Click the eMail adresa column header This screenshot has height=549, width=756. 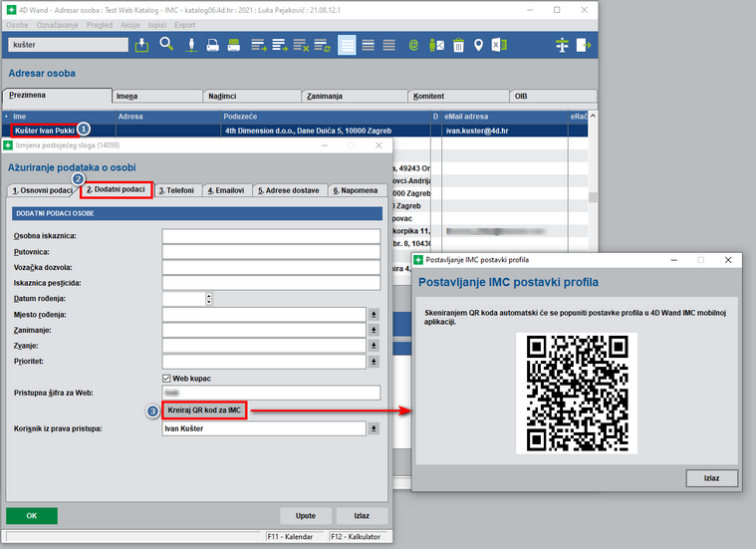[x=505, y=117]
